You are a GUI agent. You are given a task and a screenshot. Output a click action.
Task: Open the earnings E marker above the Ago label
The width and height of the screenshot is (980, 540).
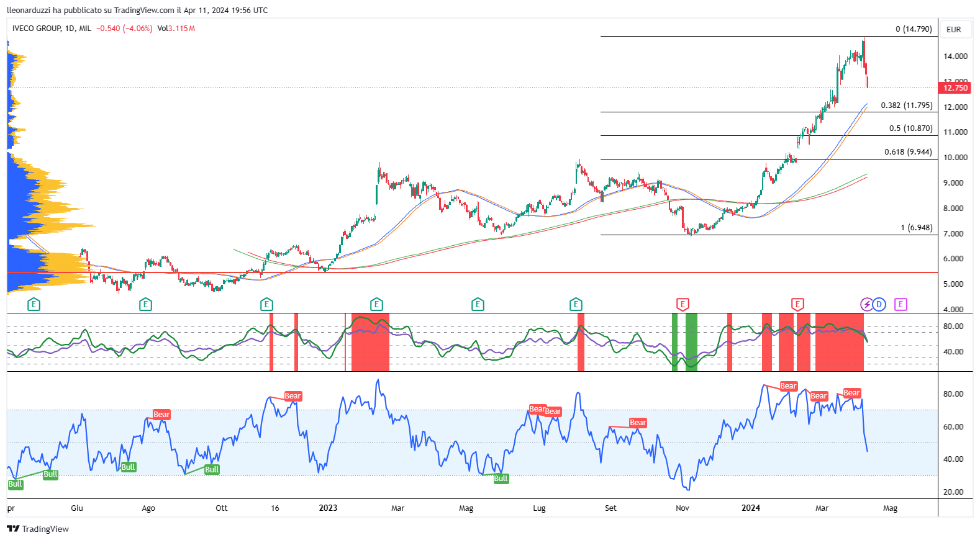145,304
